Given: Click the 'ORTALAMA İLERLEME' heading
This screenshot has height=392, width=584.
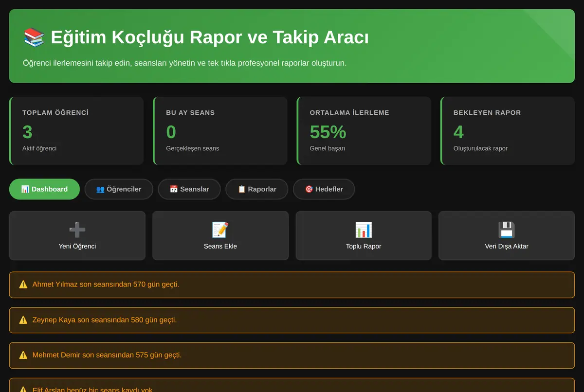Looking at the screenshot, I should click(349, 113).
